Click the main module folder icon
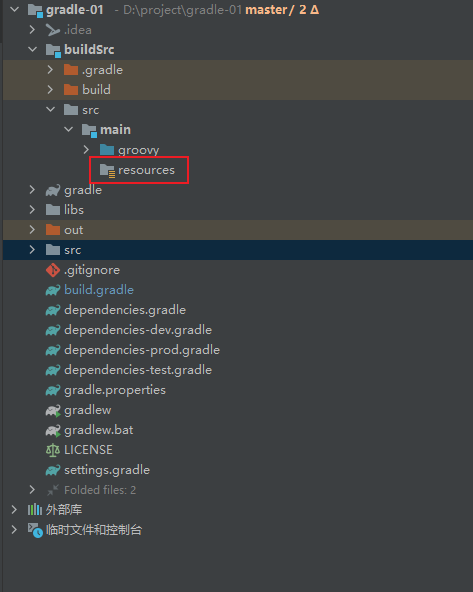The image size is (473, 592). [x=89, y=130]
